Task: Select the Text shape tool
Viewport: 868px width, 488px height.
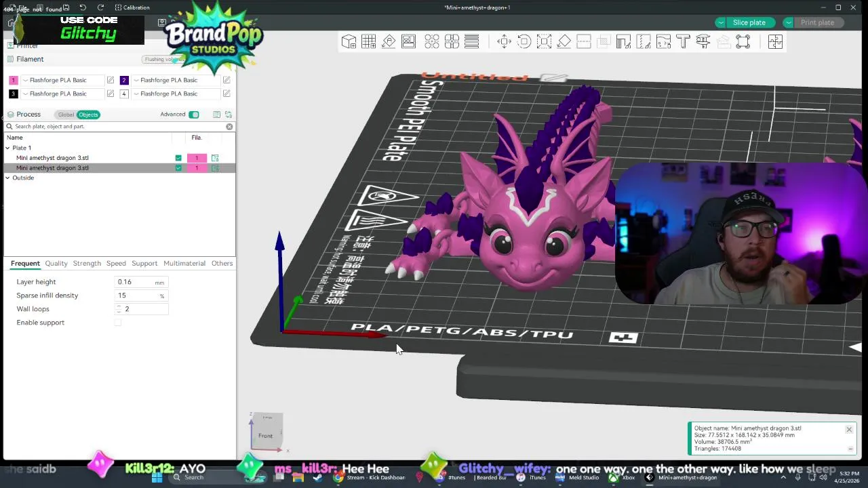Action: [683, 42]
